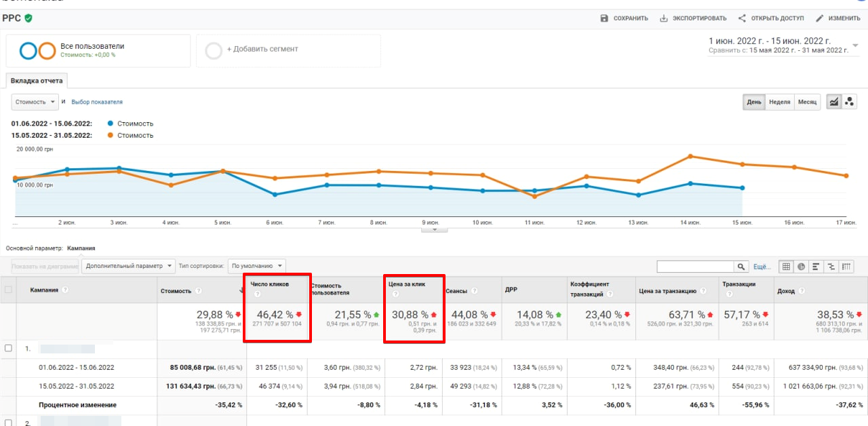This screenshot has height=426, width=868.
Task: Click the Save (Сохранить) floppy disk icon
Action: tap(604, 18)
